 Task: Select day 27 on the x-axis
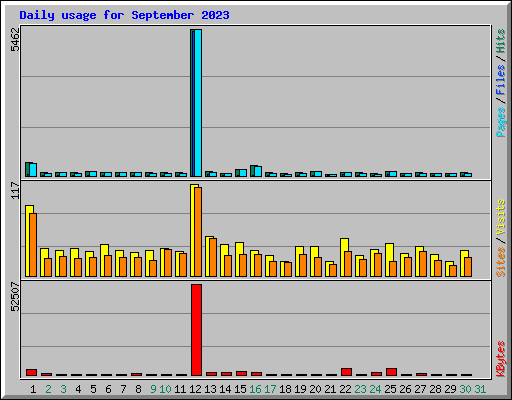point(420,389)
